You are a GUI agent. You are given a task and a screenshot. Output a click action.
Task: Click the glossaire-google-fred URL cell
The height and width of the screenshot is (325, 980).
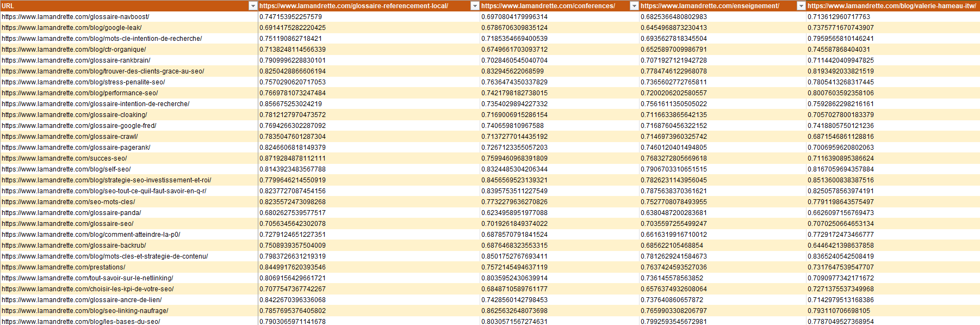[129, 126]
